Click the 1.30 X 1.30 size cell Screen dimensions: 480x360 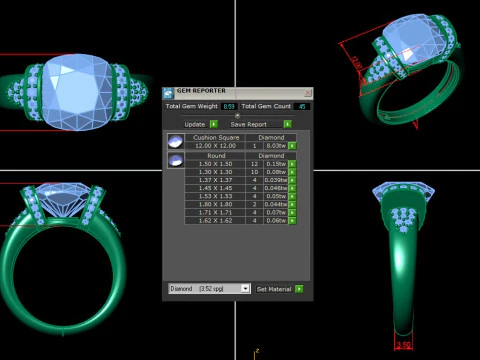[215, 172]
